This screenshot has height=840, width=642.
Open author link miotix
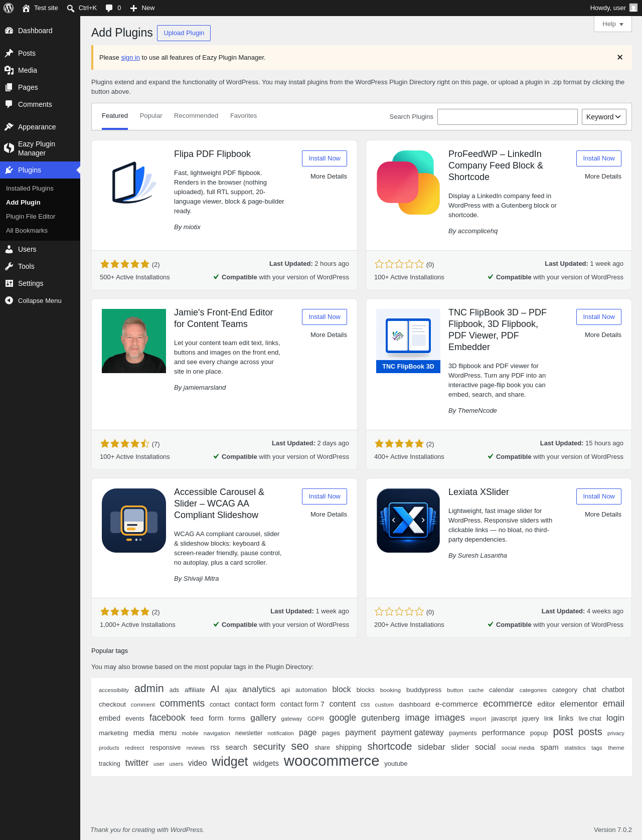point(192,227)
